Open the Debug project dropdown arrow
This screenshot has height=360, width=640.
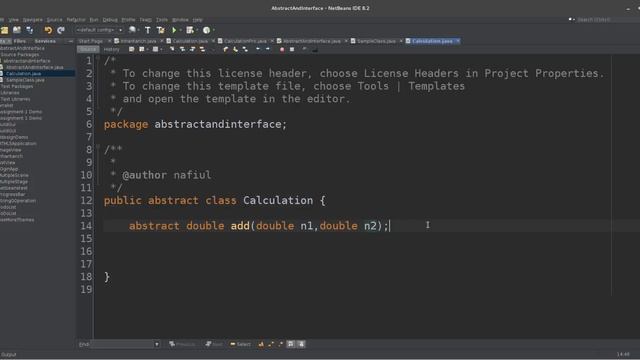click(x=197, y=30)
